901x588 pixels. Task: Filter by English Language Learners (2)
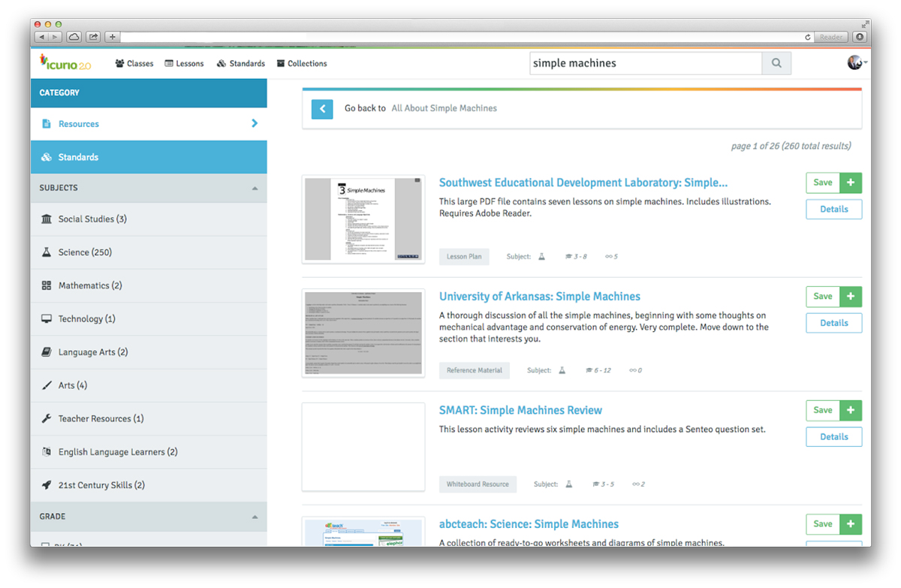149,452
